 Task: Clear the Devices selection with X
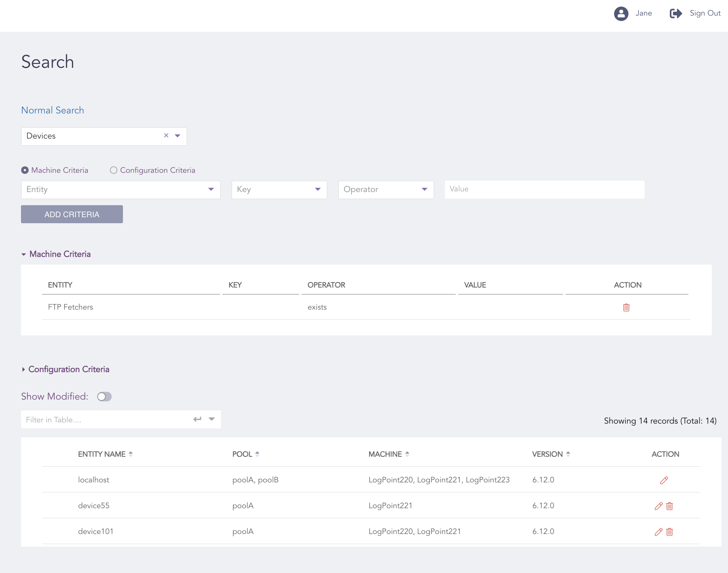(166, 136)
